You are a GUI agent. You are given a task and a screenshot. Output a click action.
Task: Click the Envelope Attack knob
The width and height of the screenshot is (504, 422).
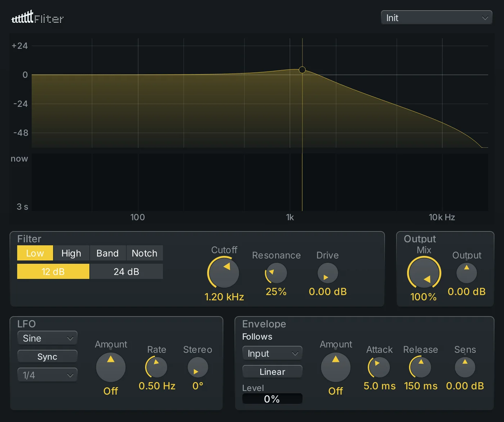pyautogui.click(x=379, y=367)
